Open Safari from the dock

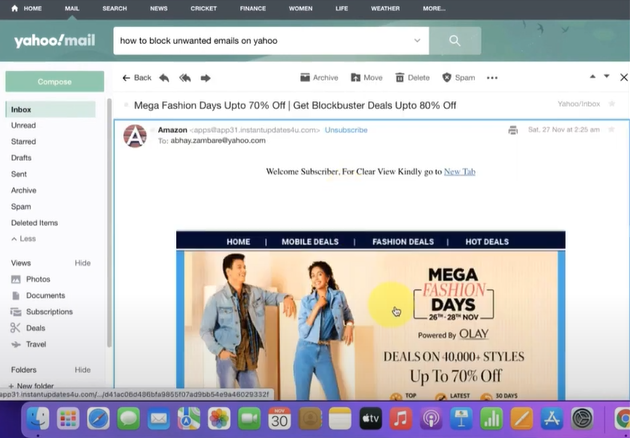[98, 419]
